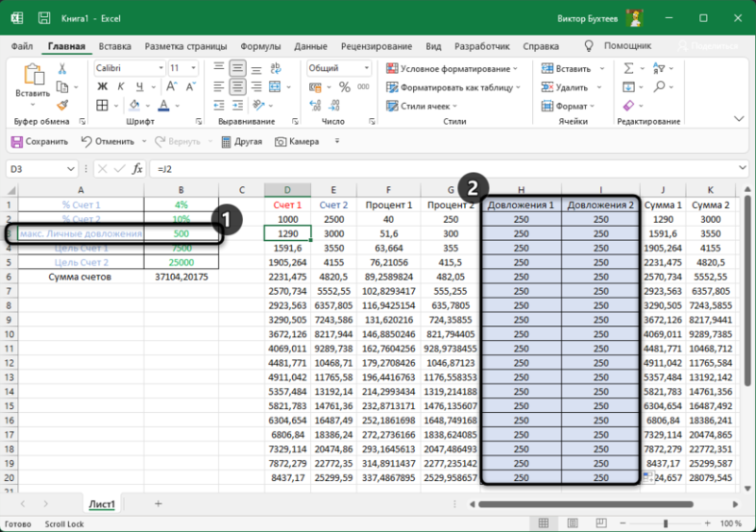This screenshot has width=756, height=532.
Task: Click the Fill down icon
Action: [x=628, y=87]
